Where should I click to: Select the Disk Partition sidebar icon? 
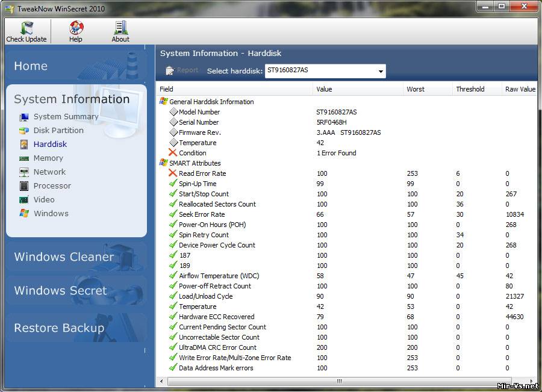coord(24,131)
